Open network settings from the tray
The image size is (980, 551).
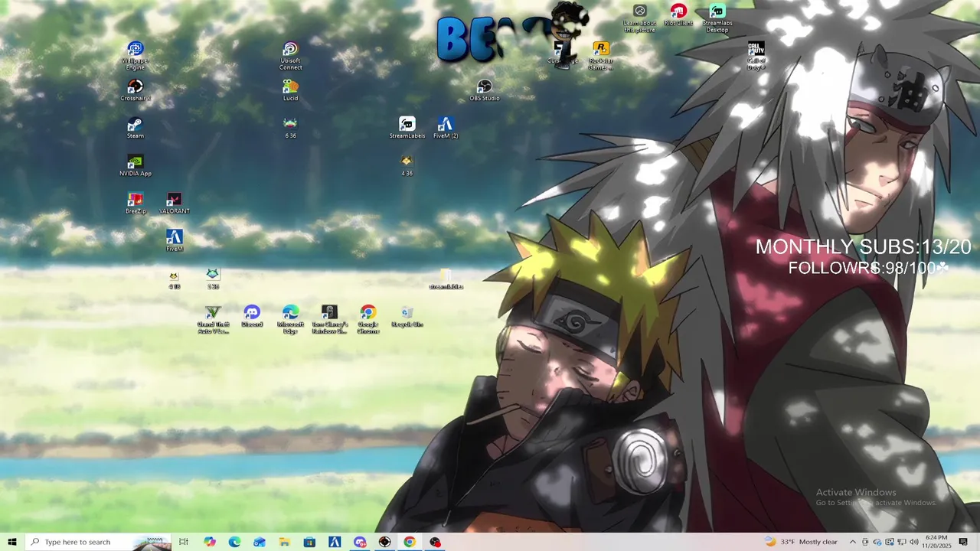[x=902, y=542]
